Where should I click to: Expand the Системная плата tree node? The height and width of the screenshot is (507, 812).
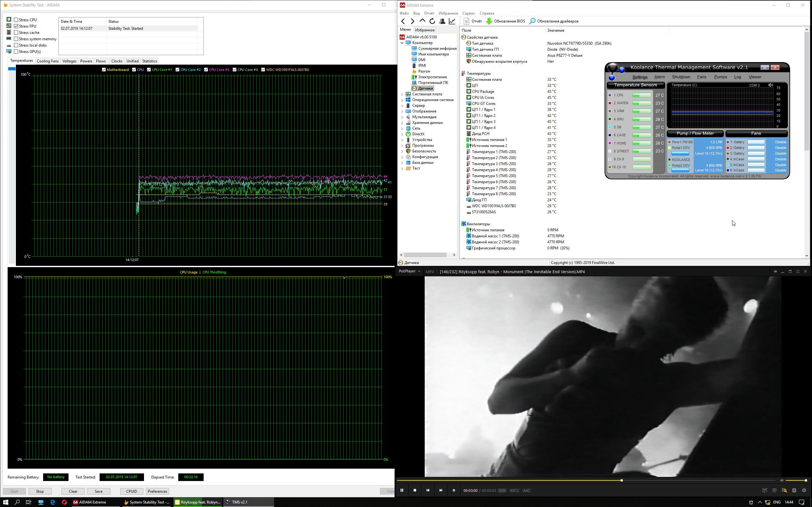tap(402, 94)
